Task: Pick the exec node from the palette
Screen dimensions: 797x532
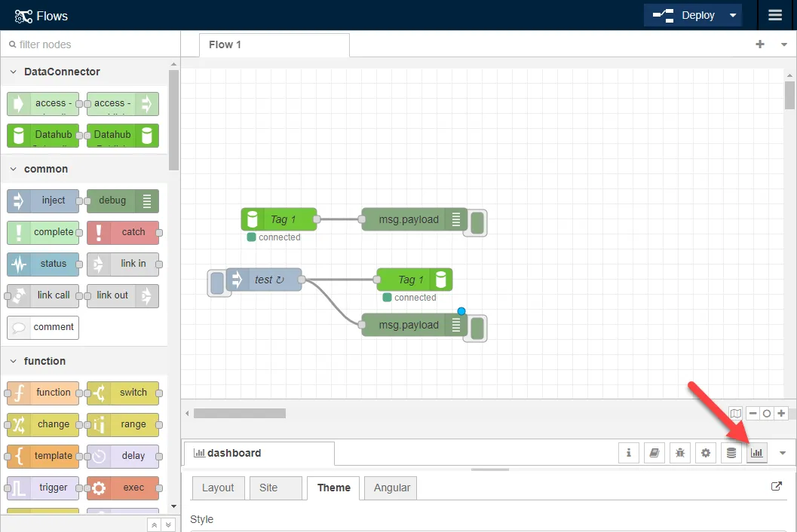Action: (122, 488)
